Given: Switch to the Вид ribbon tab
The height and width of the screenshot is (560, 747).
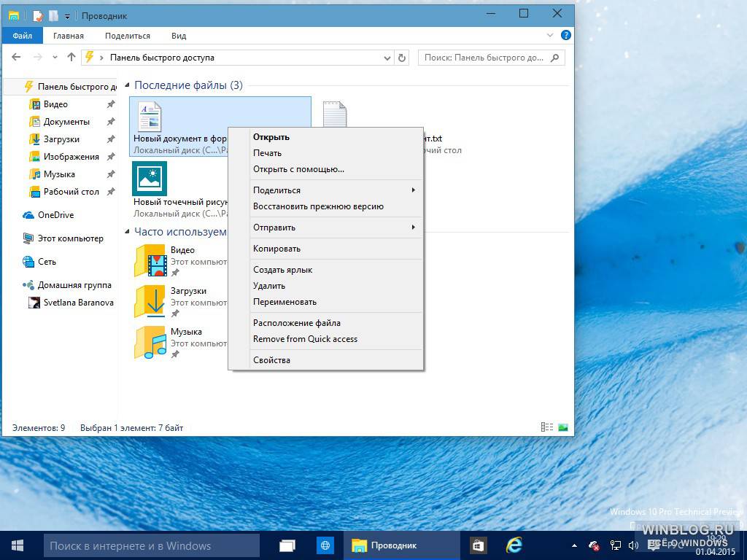Looking at the screenshot, I should [179, 36].
